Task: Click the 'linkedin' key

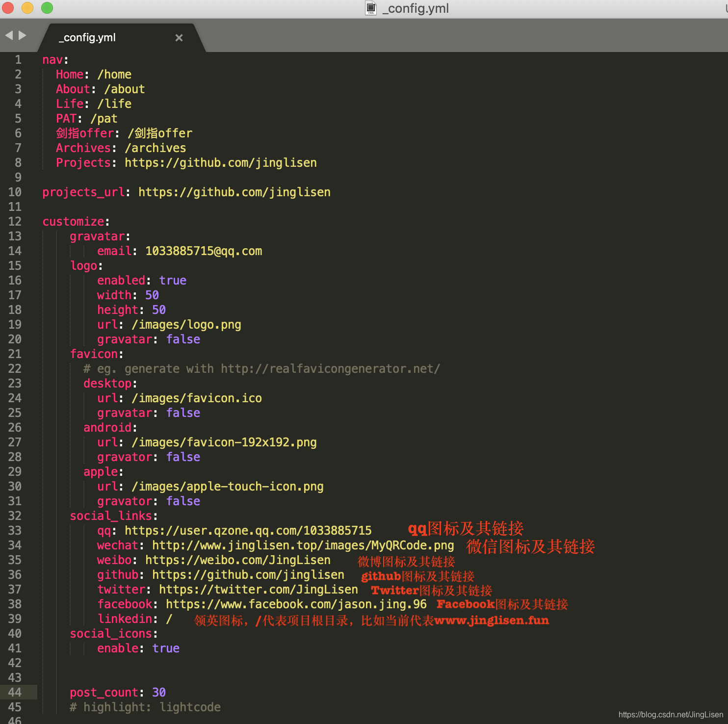Action: coord(125,619)
